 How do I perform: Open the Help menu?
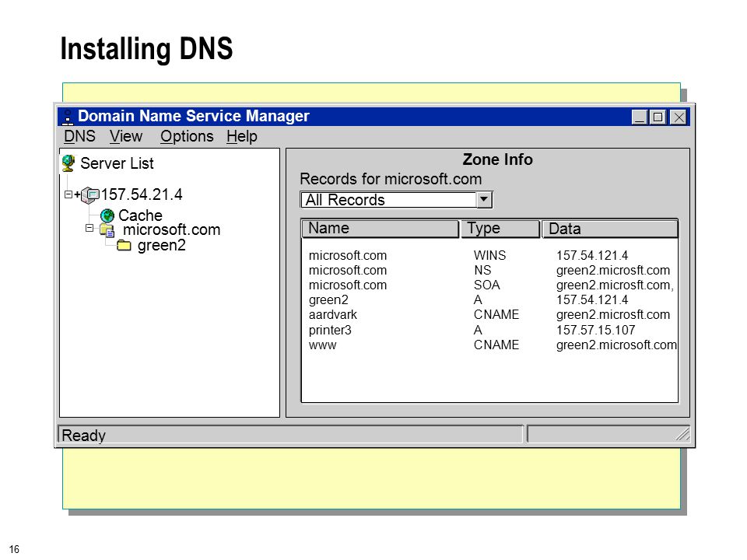(x=241, y=137)
